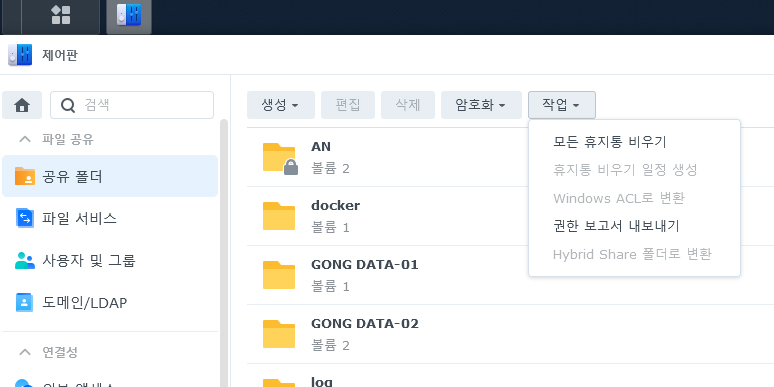Click 볼륨 1 under docker

click(330, 228)
